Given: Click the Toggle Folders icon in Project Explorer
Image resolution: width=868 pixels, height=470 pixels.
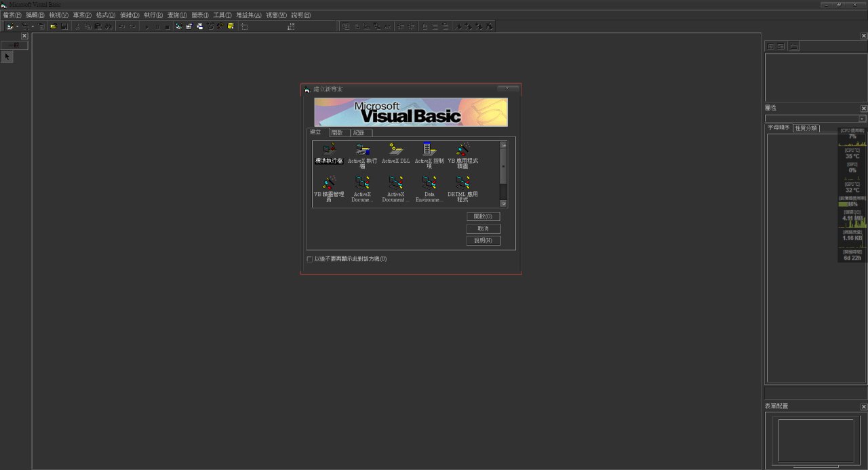Looking at the screenshot, I should tap(793, 46).
